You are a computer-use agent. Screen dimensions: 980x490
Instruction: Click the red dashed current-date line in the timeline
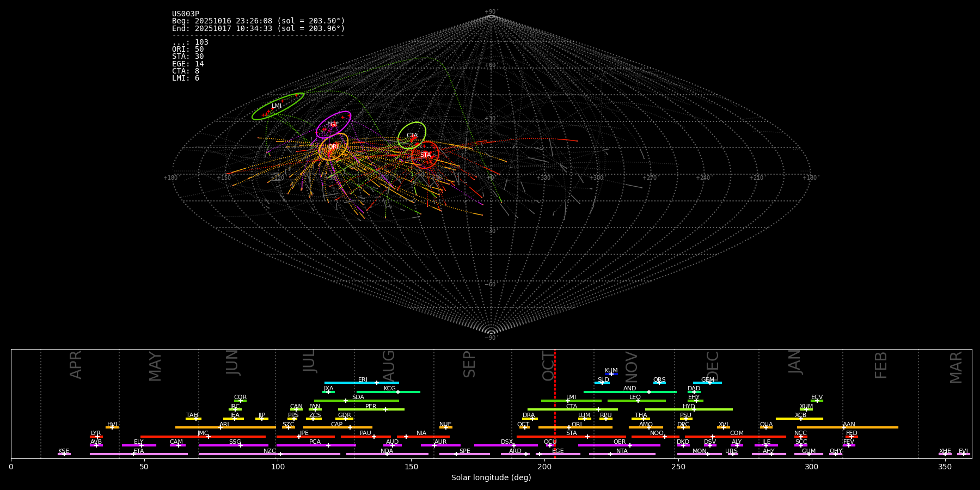(x=555, y=403)
